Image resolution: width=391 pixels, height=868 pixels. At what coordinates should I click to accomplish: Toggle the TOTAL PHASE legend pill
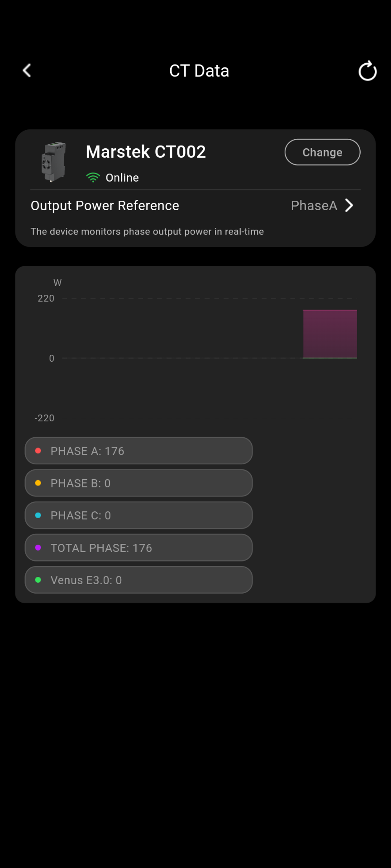click(138, 548)
